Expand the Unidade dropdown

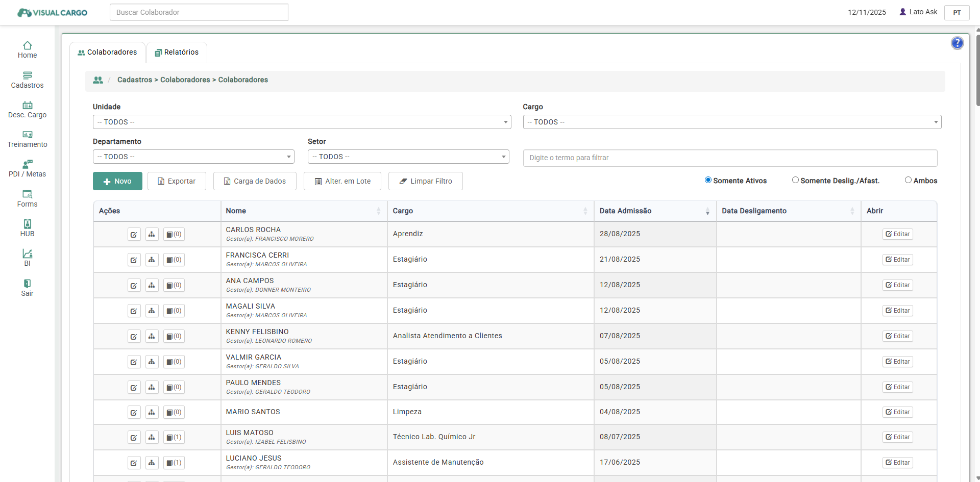(302, 122)
